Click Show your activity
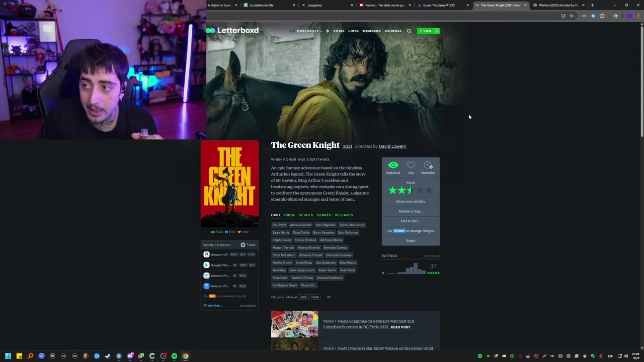Image resolution: width=644 pixels, height=362 pixels. (x=411, y=202)
